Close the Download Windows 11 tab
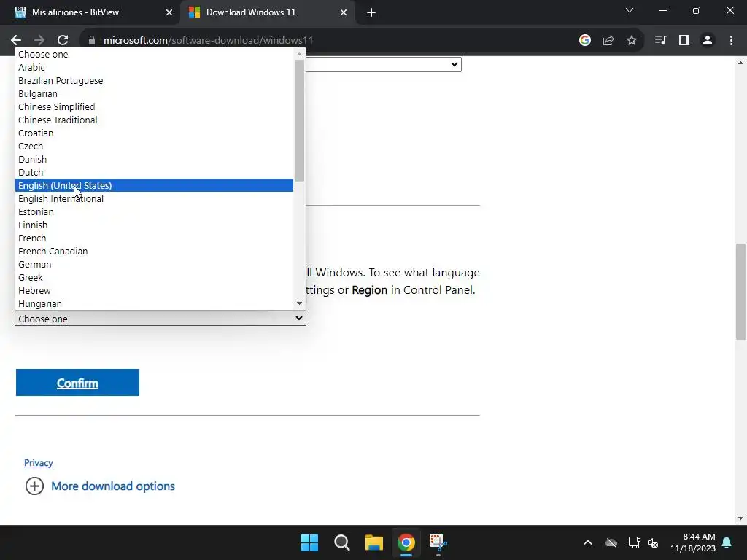Image resolution: width=747 pixels, height=560 pixels. [x=344, y=12]
